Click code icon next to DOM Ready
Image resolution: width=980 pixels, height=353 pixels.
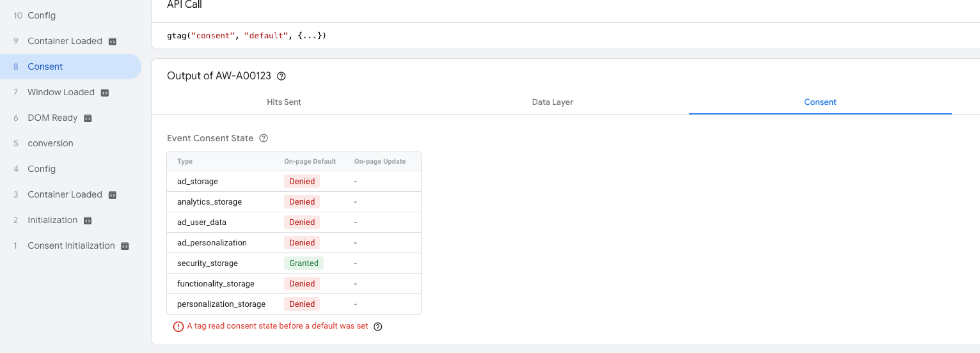(x=88, y=118)
